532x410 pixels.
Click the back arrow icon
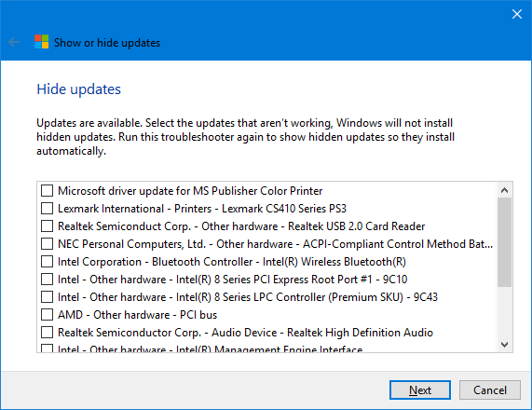point(14,43)
